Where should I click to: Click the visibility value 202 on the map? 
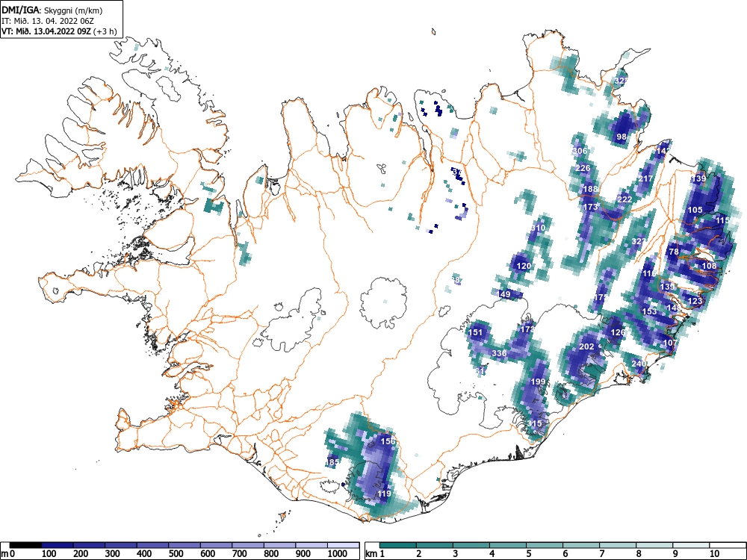tap(586, 346)
